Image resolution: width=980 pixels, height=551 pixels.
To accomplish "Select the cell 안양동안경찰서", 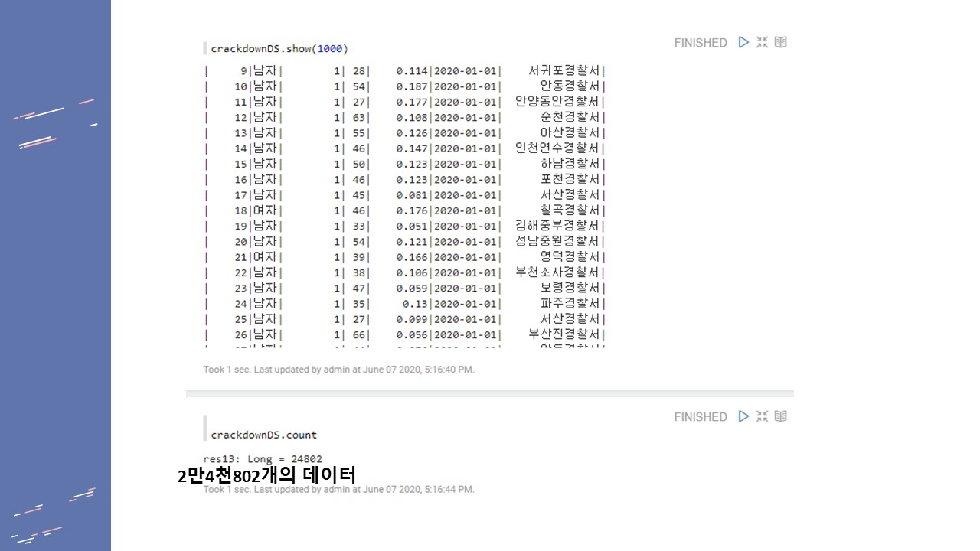I will click(x=558, y=102).
